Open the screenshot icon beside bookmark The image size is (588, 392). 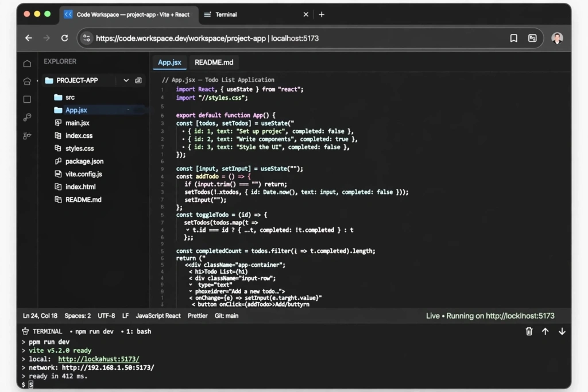[x=532, y=38]
